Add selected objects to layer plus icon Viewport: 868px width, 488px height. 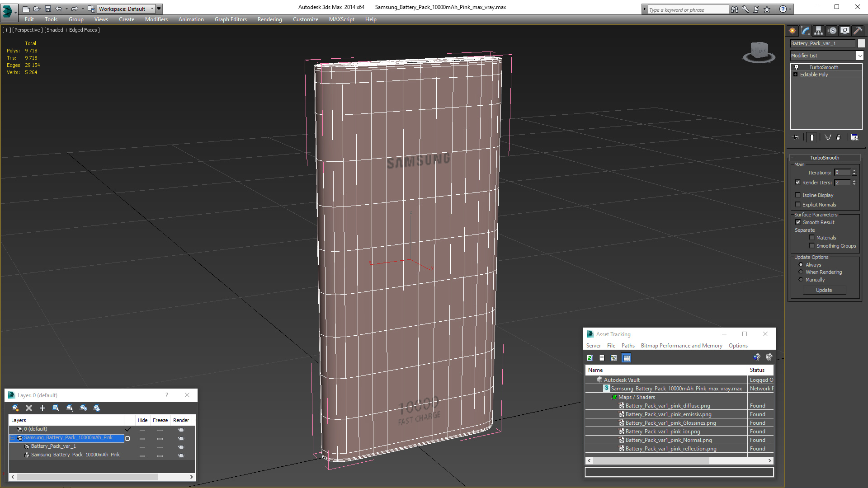coord(42,408)
